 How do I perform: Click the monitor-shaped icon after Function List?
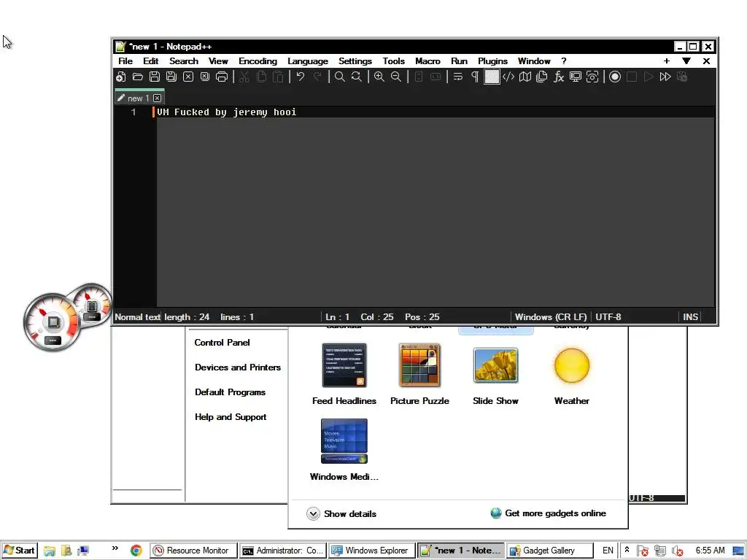[576, 77]
